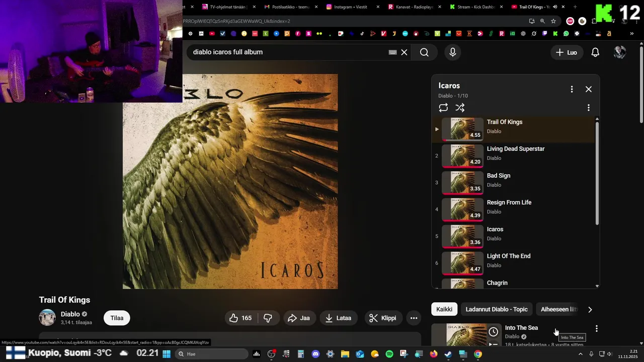Play Trail Of Kings in playlist
Screen dimensions: 644x362
click(513, 129)
